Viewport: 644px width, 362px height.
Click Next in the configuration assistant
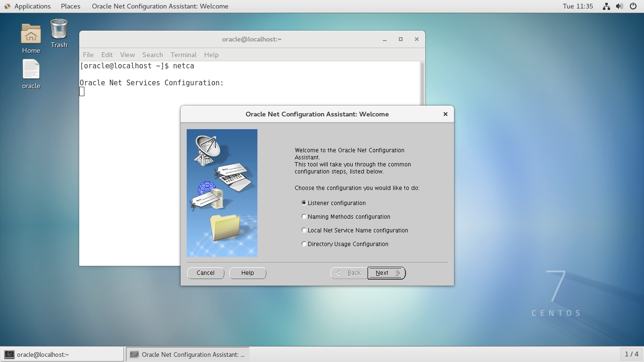click(x=386, y=273)
